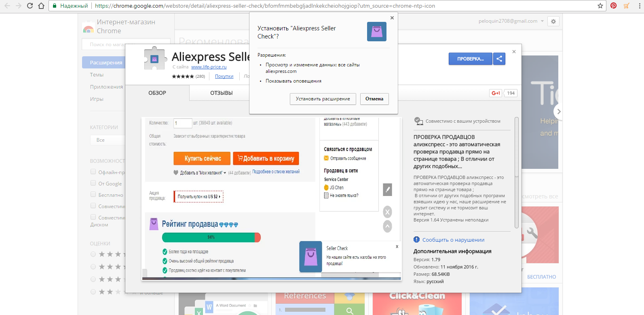Close the Aliexpress Seller Check detail overlay
Screen dimensions: 644x315
514,51
